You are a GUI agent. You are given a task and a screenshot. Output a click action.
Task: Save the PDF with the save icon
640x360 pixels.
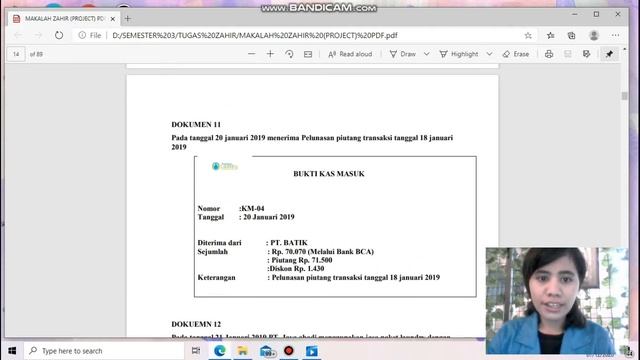(x=568, y=54)
